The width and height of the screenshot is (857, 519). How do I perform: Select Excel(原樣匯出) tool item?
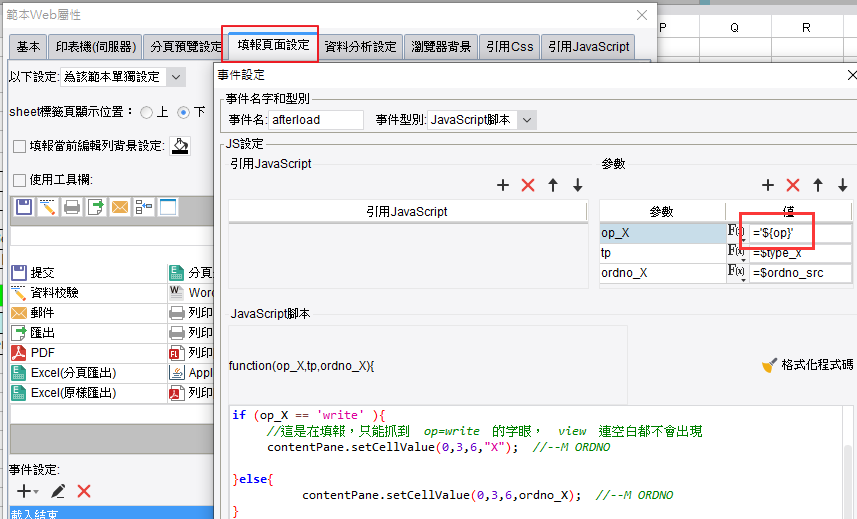pyautogui.click(x=88, y=393)
